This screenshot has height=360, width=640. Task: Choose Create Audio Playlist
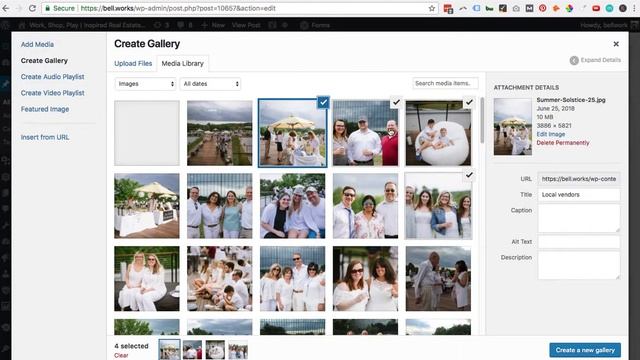[52, 77]
